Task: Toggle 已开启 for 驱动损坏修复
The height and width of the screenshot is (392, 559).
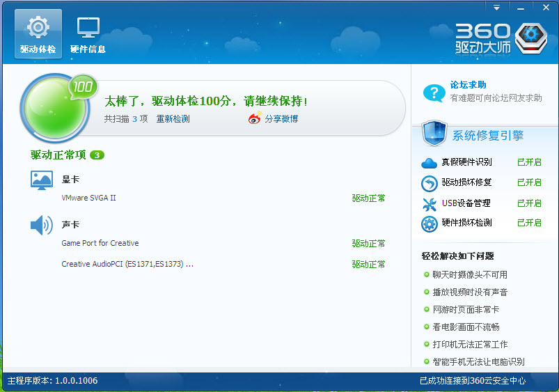Action: click(529, 182)
